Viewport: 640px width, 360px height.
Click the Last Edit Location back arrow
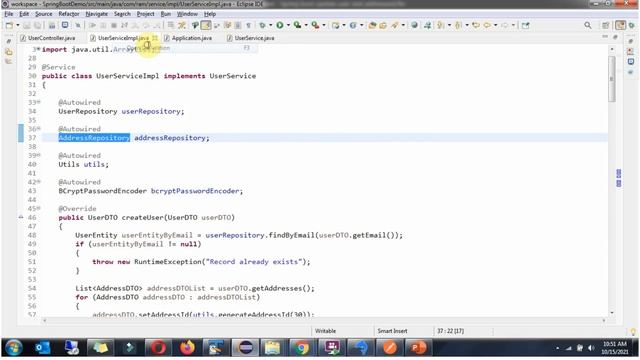[x=476, y=25]
